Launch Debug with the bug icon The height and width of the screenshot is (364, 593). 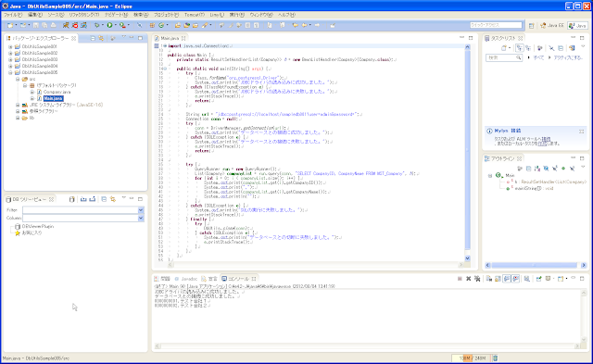pos(96,25)
